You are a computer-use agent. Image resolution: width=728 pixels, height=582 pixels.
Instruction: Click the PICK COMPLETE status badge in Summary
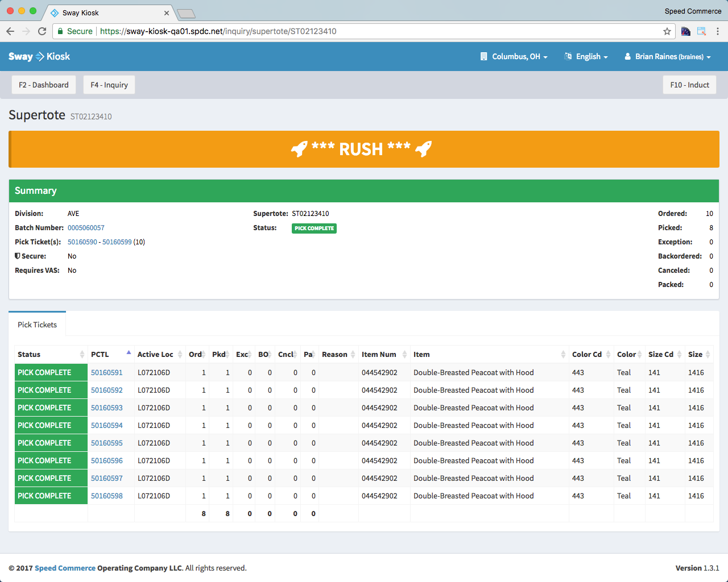314,228
